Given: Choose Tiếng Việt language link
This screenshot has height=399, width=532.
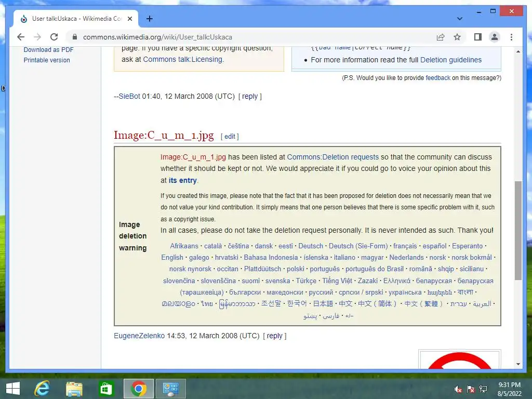Looking at the screenshot, I should [x=337, y=281].
